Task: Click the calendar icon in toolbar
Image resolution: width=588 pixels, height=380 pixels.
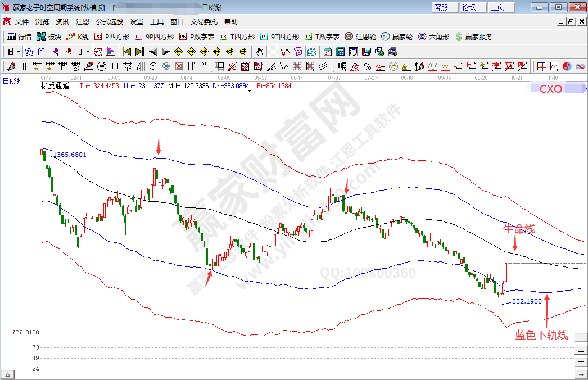Action: click(x=328, y=52)
